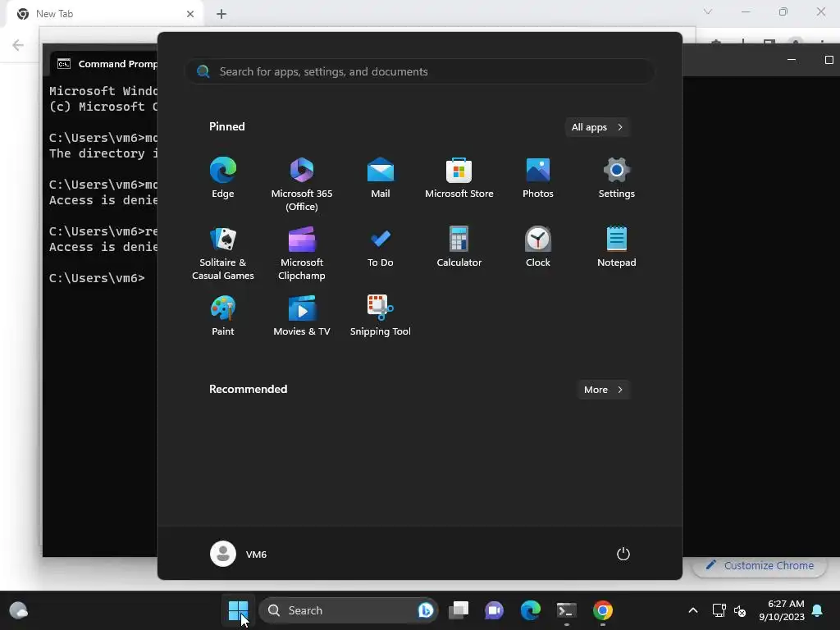Launch Microsoft 365 (Office) pinned app
Screen dimensions: 840x630
click(x=302, y=184)
